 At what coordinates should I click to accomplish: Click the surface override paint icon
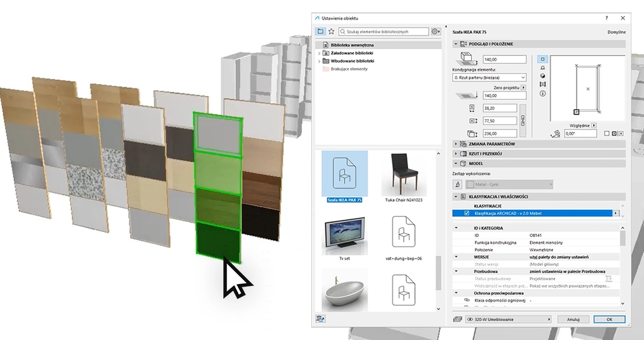coord(457,184)
